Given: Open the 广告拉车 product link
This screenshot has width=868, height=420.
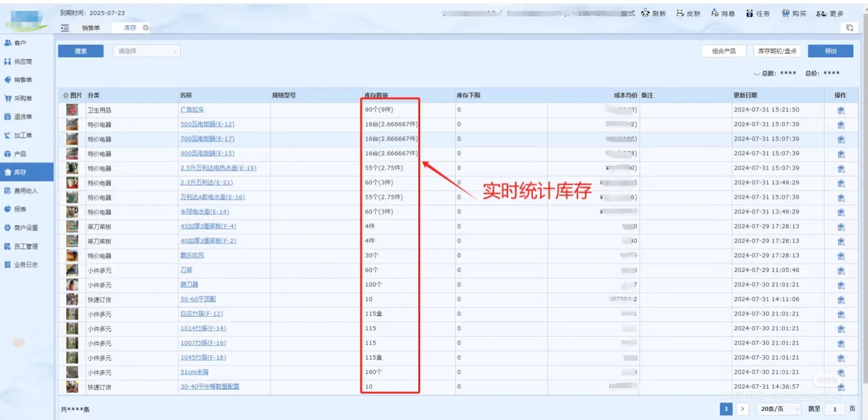Looking at the screenshot, I should [192, 110].
